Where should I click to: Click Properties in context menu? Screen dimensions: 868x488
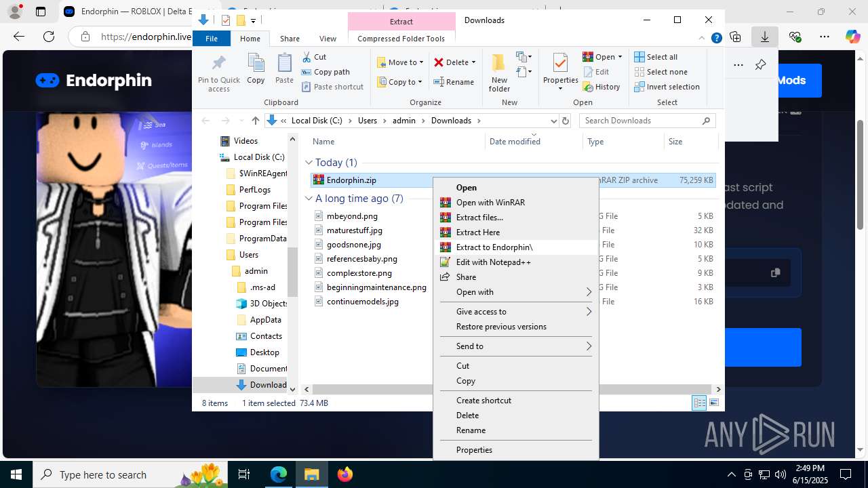(515, 450)
